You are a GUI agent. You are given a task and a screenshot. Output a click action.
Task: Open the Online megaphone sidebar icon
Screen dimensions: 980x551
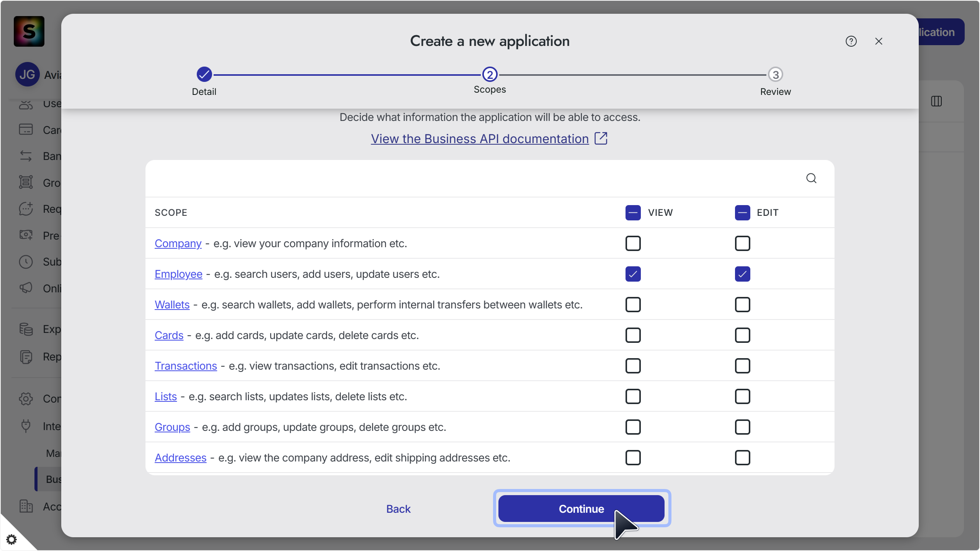(26, 288)
